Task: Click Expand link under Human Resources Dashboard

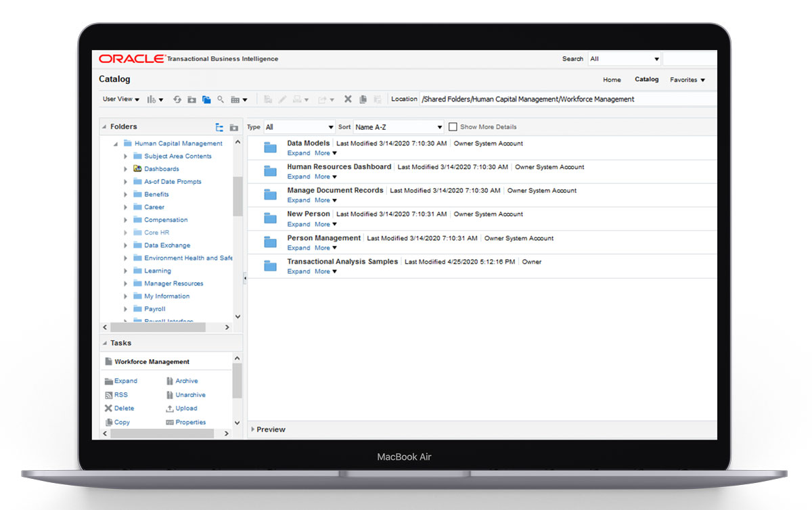Action: click(x=298, y=177)
